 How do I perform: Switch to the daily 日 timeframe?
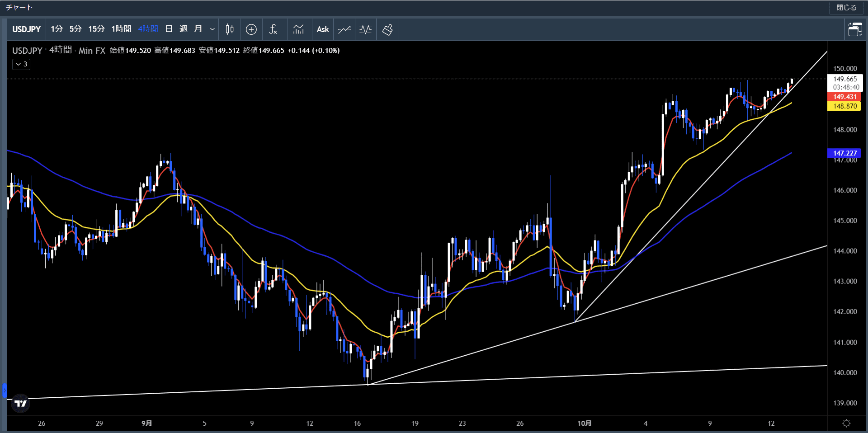169,29
